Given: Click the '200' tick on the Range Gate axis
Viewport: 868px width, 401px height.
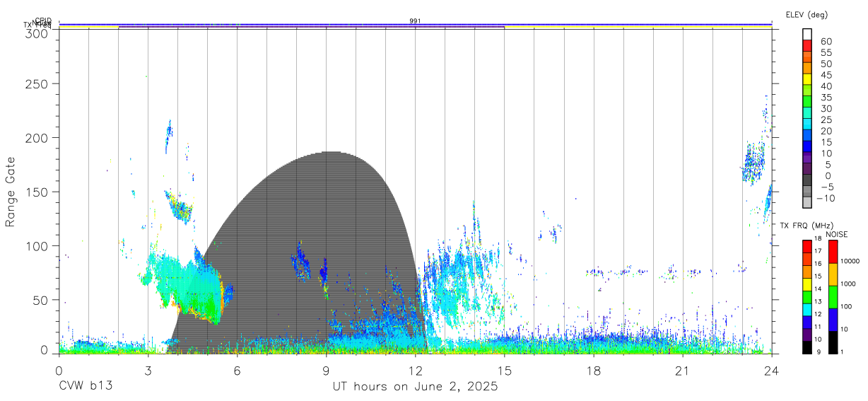Looking at the screenshot, I should (36, 137).
